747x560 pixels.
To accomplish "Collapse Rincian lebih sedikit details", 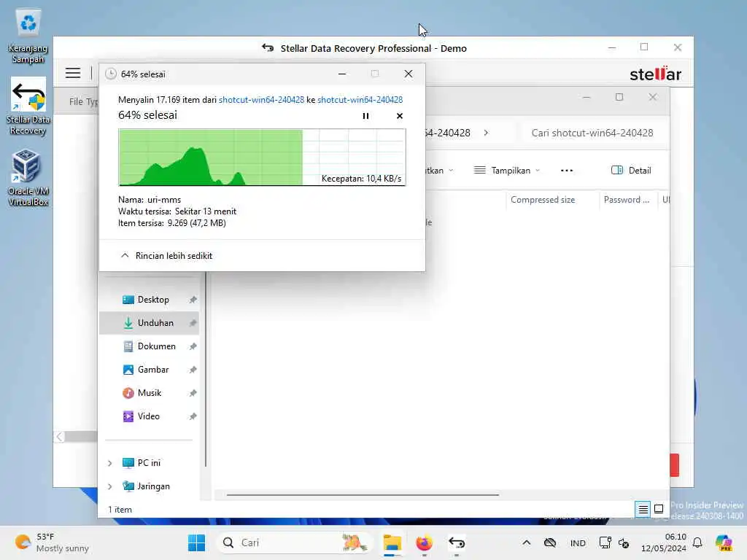I will click(x=166, y=256).
